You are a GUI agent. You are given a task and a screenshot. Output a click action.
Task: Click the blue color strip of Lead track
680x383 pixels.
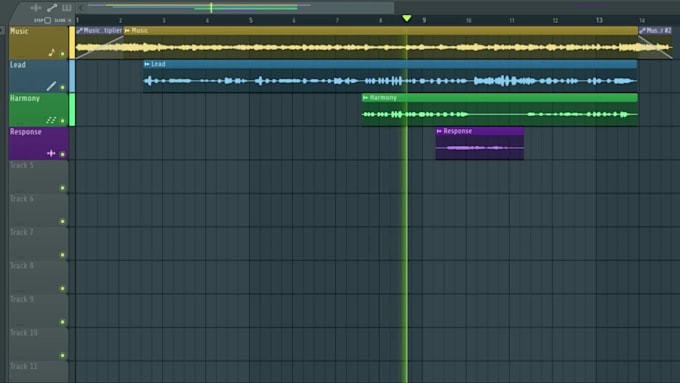pos(72,76)
